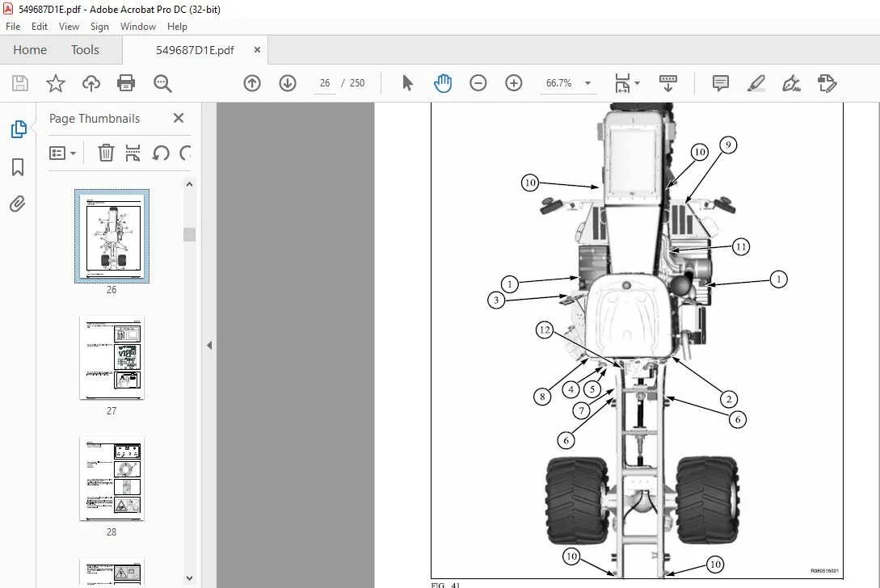Click the thumbnail label 28
Screen dimensions: 880x588
click(x=112, y=532)
